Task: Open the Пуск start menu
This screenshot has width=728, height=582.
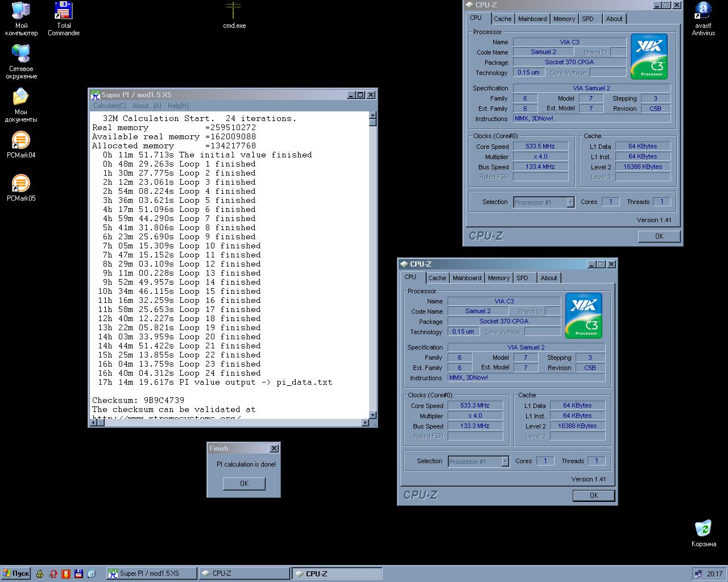Action: 16,573
